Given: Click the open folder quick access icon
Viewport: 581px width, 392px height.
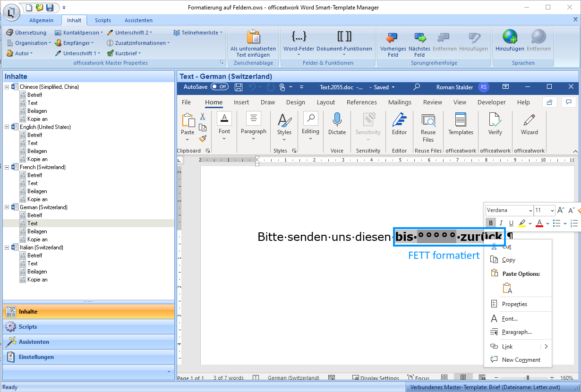Looking at the screenshot, I should click(39, 8).
